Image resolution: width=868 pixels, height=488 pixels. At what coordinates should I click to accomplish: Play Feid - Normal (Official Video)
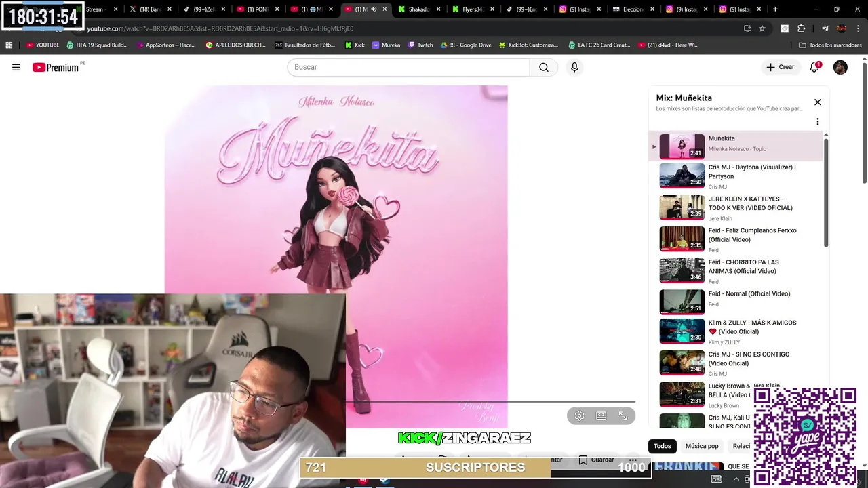pos(736,302)
